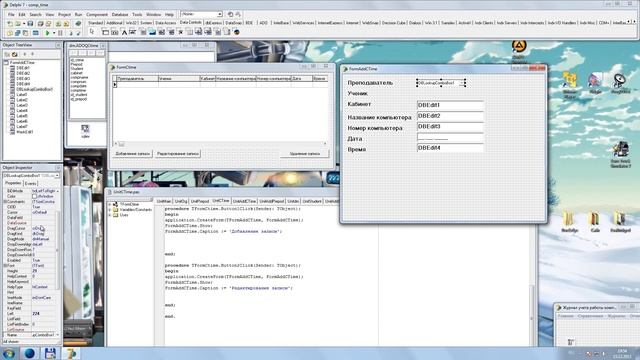Click the floppy disk taskbar icon
Screen dimensions: 640x360
pyautogui.click(x=50, y=353)
